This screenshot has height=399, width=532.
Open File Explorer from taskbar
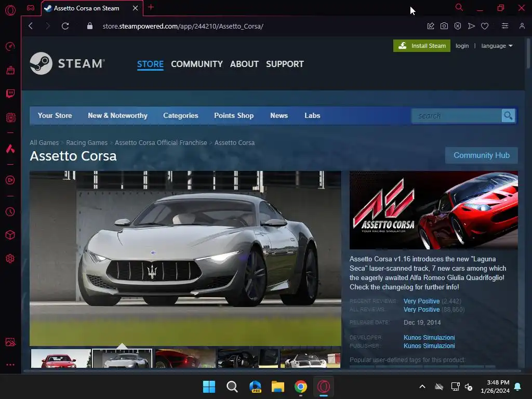(x=277, y=387)
